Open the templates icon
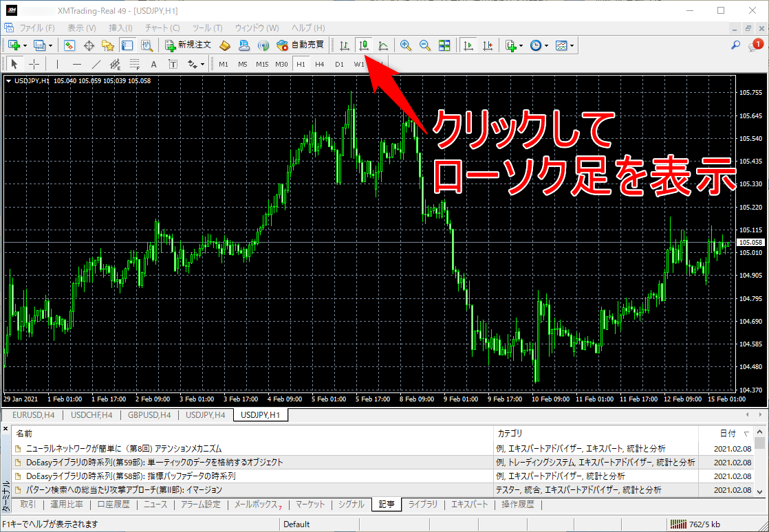Image resolution: width=769 pixels, height=532 pixels. pos(561,45)
